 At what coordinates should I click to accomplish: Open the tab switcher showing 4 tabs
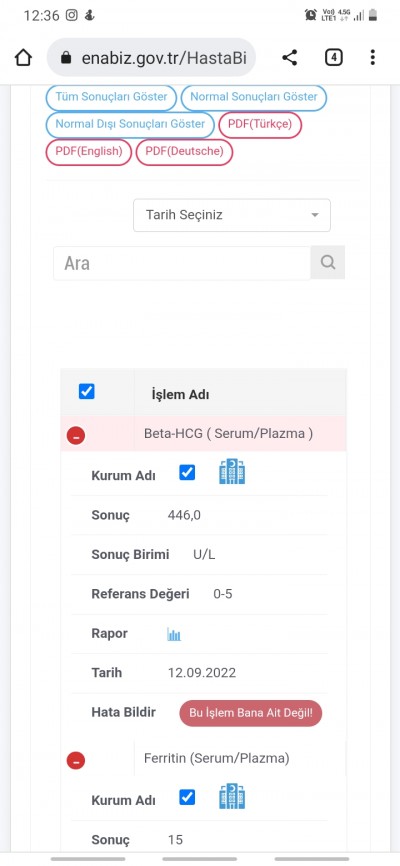tap(333, 57)
